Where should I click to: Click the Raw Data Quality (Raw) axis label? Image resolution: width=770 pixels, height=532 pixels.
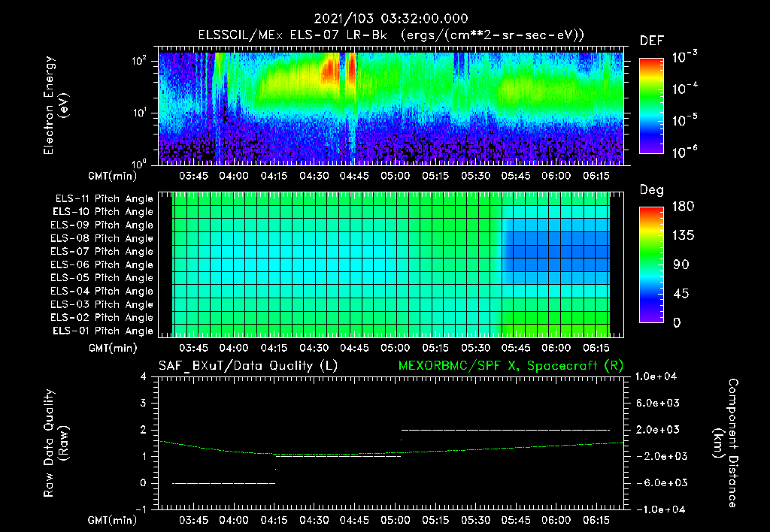tap(56, 443)
